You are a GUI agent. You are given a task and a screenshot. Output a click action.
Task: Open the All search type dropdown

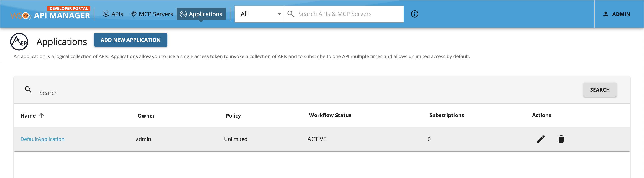259,14
